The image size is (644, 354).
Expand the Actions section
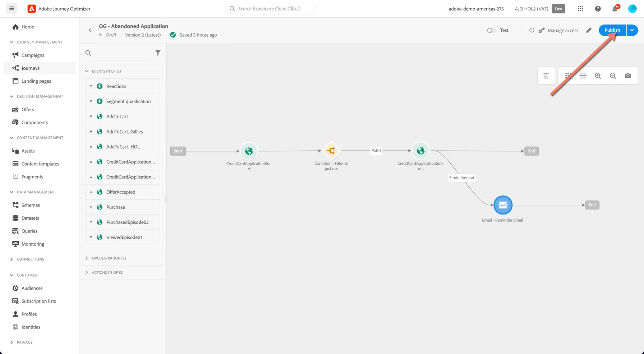pyautogui.click(x=87, y=273)
